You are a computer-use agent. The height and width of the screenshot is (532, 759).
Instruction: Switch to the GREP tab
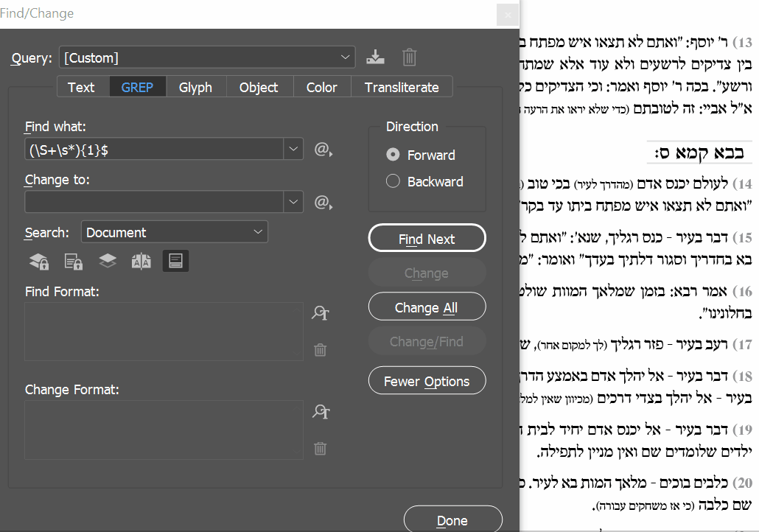138,87
